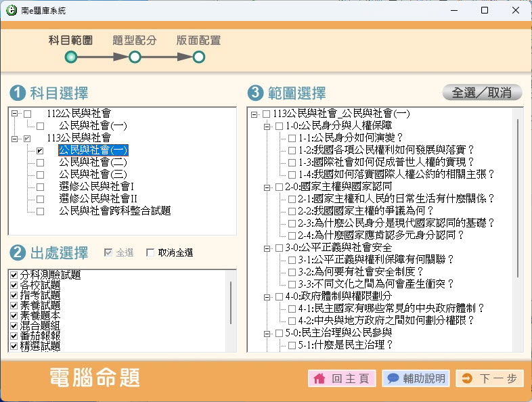Click 全選／取消 button
The image size is (532, 402).
pos(482,92)
